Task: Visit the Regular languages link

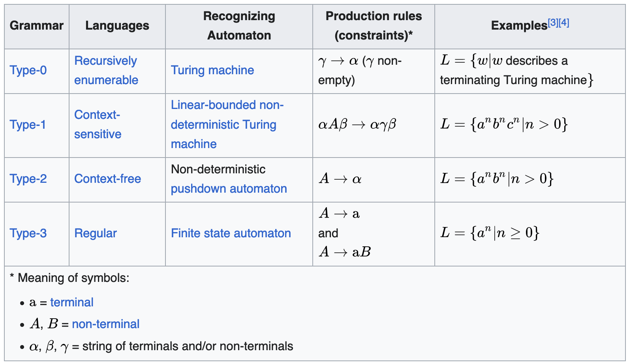Action: pyautogui.click(x=96, y=233)
